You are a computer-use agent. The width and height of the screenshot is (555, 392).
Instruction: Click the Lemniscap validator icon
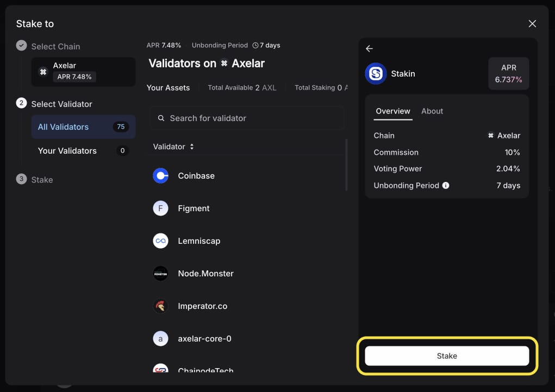coord(160,241)
